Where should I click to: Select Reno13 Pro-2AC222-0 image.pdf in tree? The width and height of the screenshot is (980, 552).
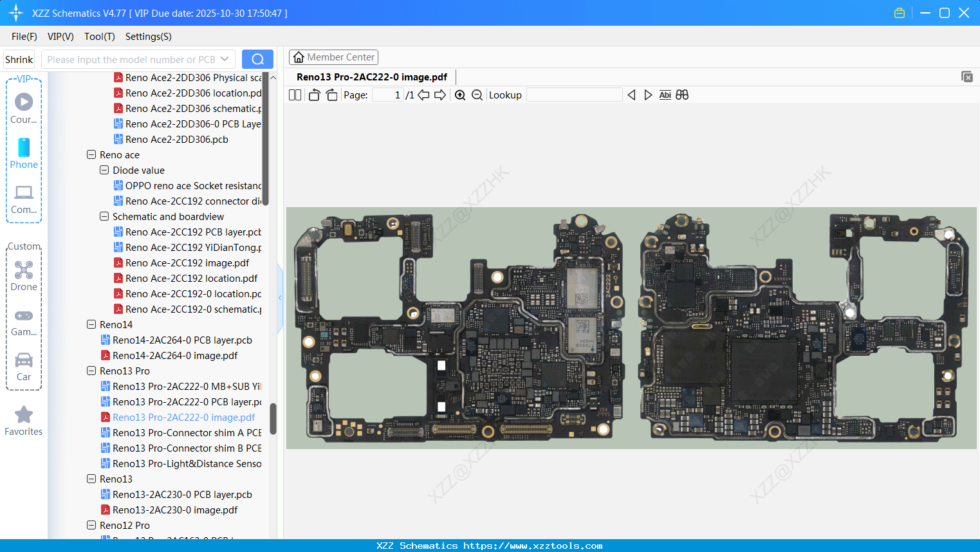tap(183, 417)
